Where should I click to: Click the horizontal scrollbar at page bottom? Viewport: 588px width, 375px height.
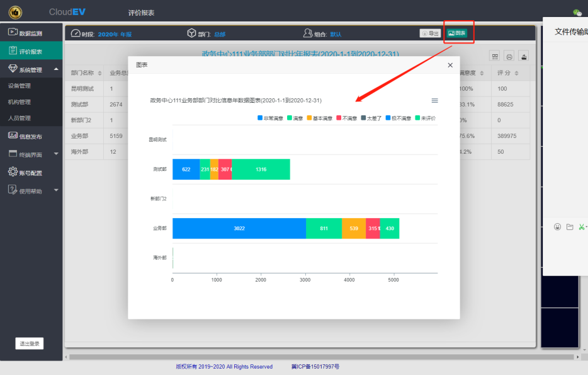click(321, 357)
